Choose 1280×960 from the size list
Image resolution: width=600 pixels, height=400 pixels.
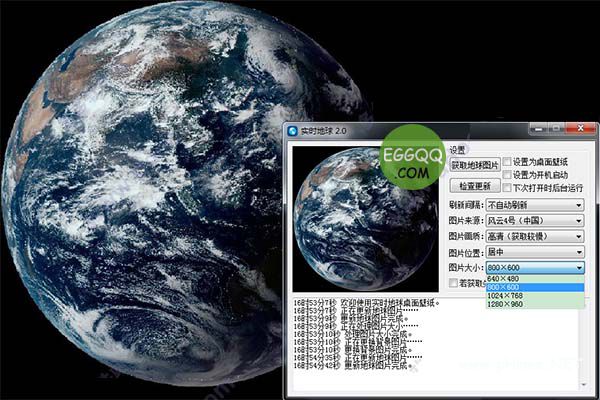point(535,304)
